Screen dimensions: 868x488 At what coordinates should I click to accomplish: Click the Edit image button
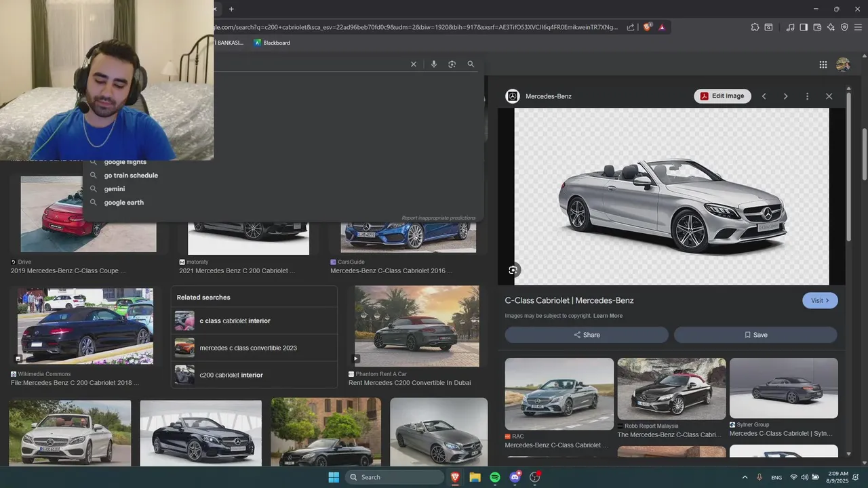(x=722, y=96)
